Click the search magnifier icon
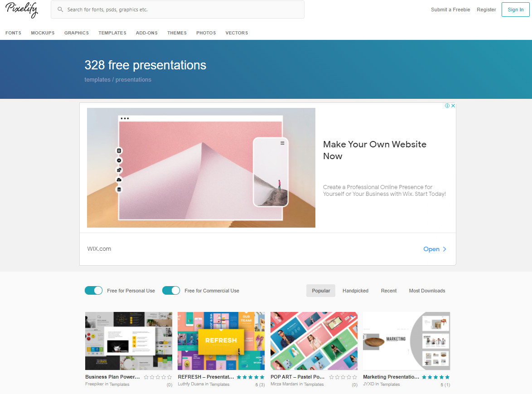The width and height of the screenshot is (532, 394). pos(60,10)
